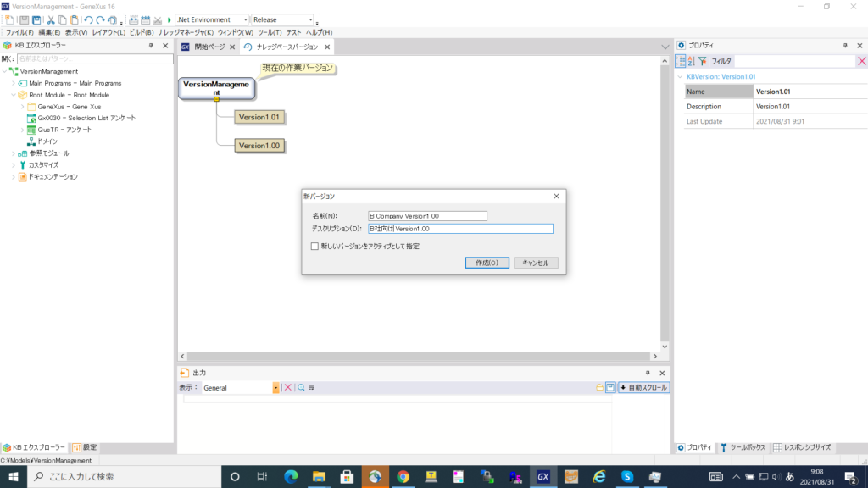This screenshot has width=868, height=488.
Task: Open Skype from the taskbar
Action: tap(627, 476)
